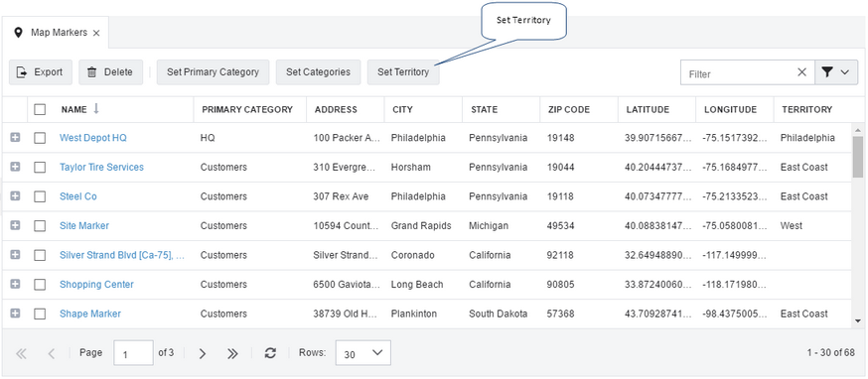Screen dimensions: 868x379
Task: Open the funnel filter options dropdown
Action: coord(836,72)
